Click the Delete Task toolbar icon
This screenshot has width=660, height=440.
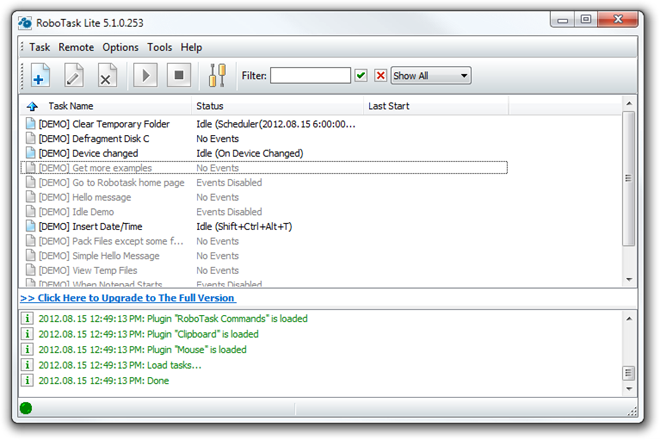tap(107, 75)
